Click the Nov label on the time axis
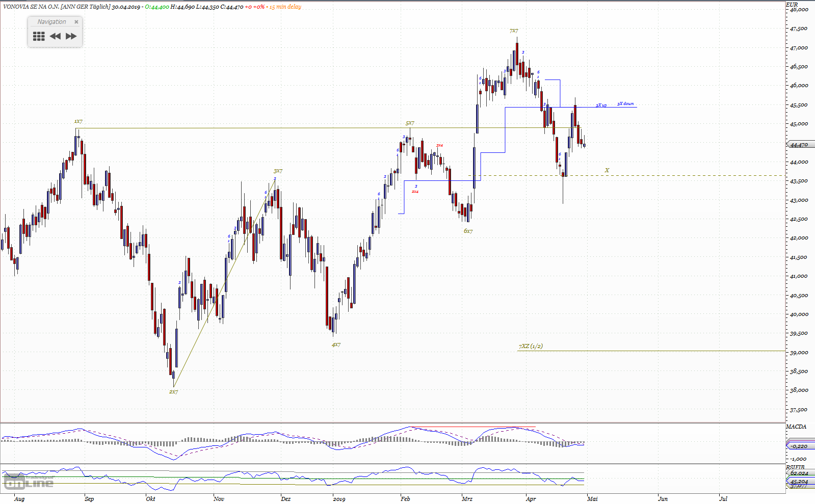Viewport: 815px width, 504px height. [x=219, y=499]
